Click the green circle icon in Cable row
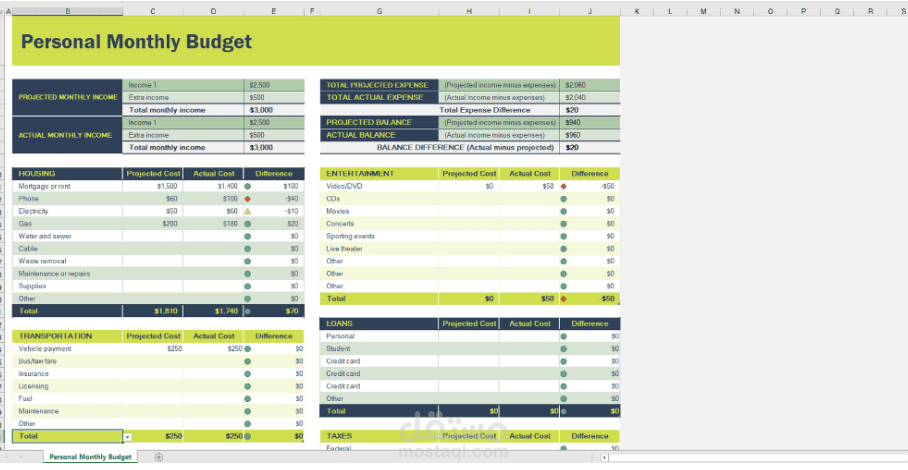Screen dimensions: 908x470 point(248,249)
